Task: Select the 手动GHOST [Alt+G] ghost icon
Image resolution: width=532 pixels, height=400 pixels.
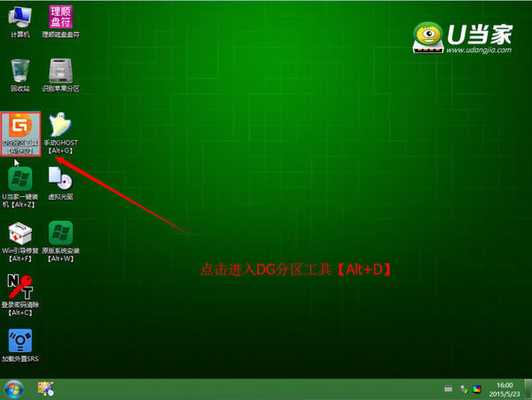Action: pyautogui.click(x=60, y=133)
